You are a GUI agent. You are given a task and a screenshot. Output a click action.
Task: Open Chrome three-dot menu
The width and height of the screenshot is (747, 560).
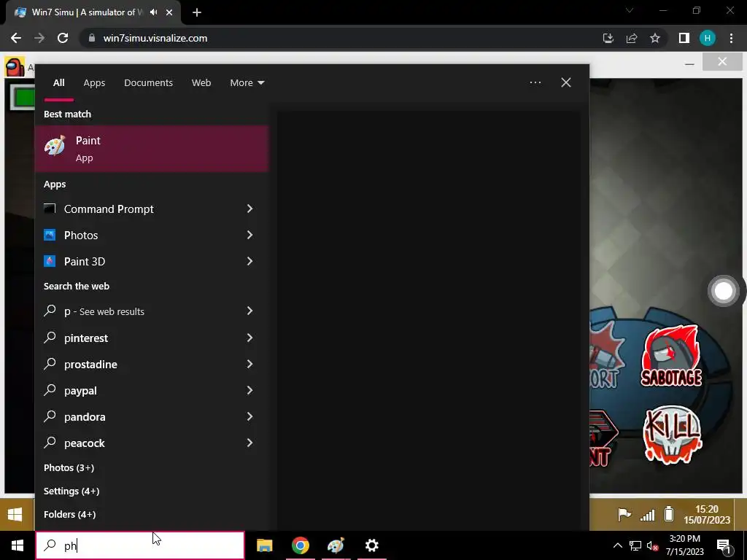click(x=731, y=38)
